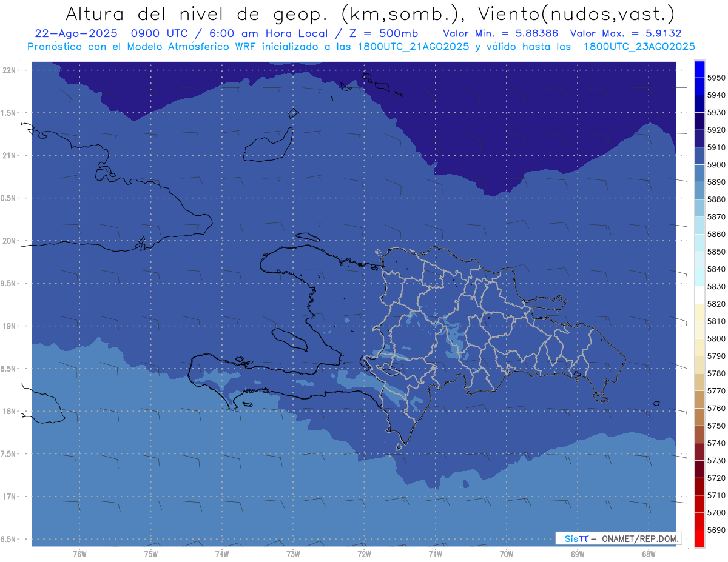Screen dimensions: 728x562
Task: Pick the tan swatch between 5760 and 5770
Action: (x=699, y=400)
